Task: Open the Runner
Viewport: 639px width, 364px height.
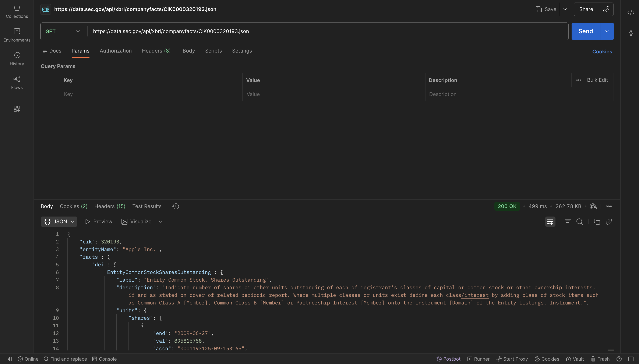Action: pos(479,359)
